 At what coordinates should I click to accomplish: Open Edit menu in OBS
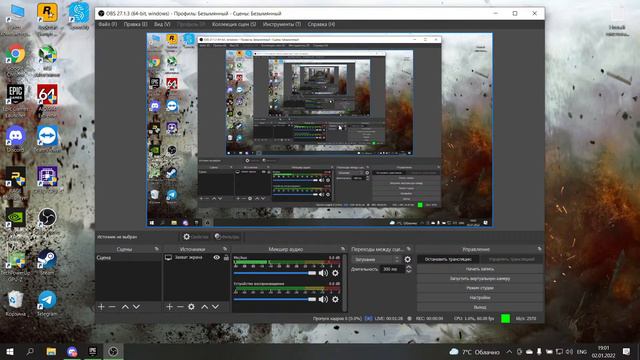click(x=136, y=24)
